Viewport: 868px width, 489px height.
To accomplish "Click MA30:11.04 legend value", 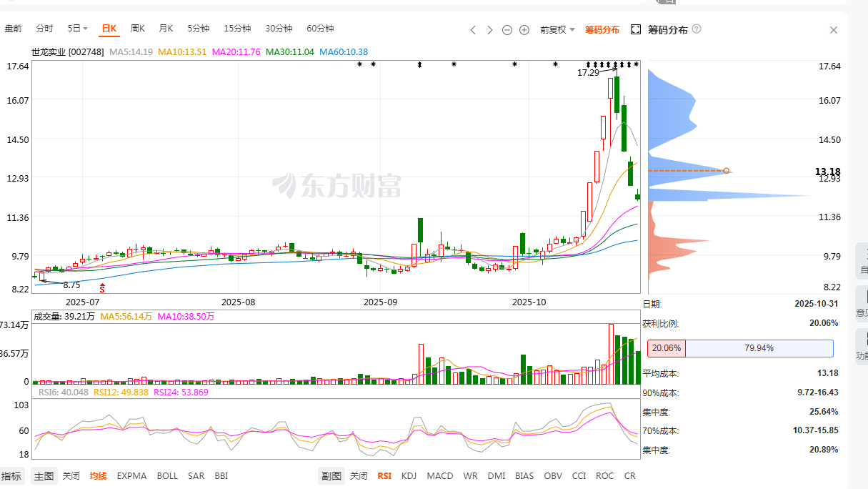I will coord(290,52).
